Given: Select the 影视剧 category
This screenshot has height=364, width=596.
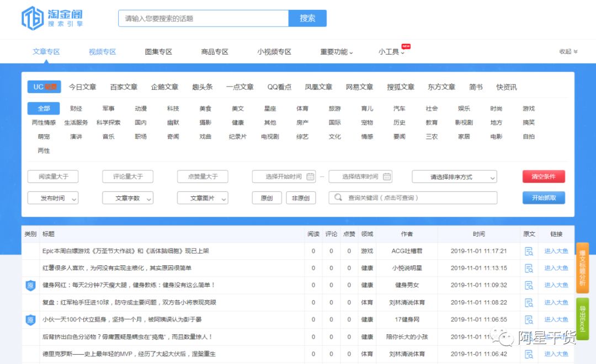Looking at the screenshot, I should pyautogui.click(x=464, y=123).
